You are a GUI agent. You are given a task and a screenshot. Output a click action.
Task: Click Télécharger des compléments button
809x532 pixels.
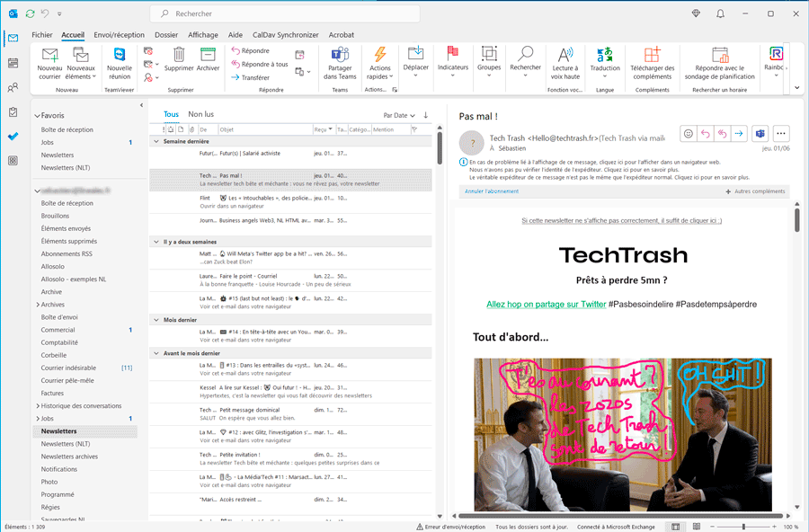click(653, 64)
